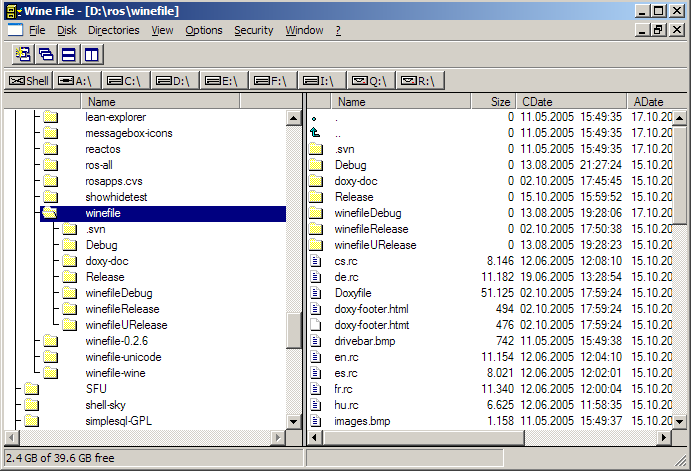Viewport: 691px width, 471px height.
Task: Click the open winefile folder icon in tree
Action: pos(49,213)
